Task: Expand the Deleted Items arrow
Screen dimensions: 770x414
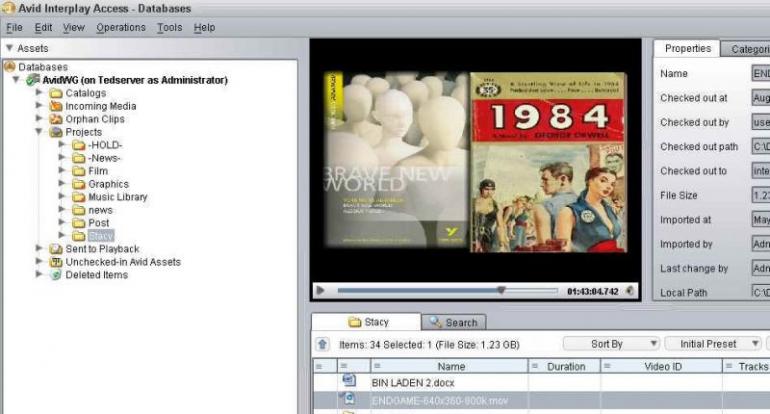Action: [39, 275]
